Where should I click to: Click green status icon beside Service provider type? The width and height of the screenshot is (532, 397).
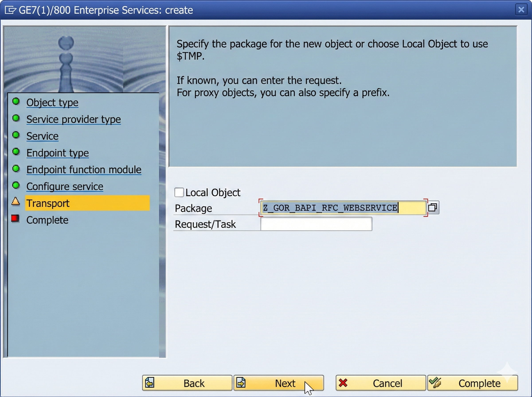click(16, 118)
